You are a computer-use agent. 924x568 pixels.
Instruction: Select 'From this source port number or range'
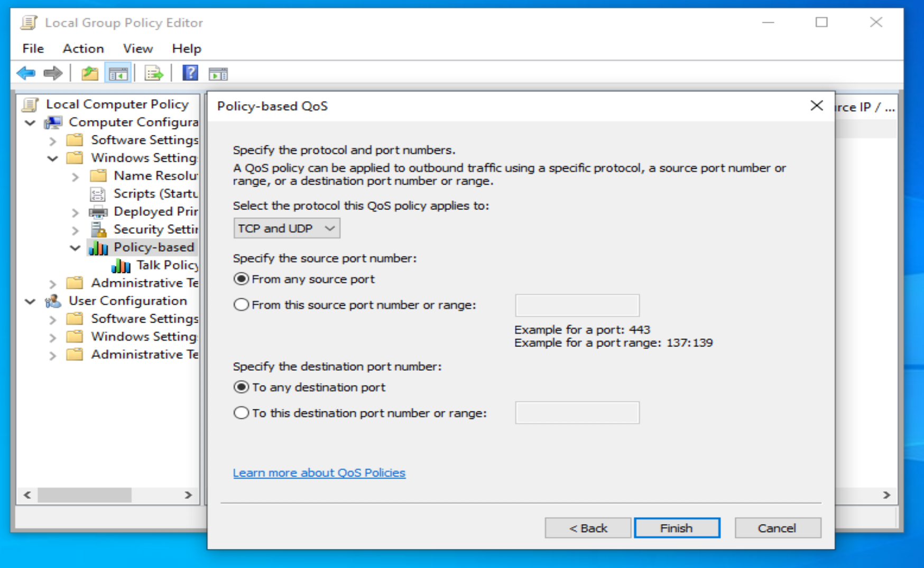(x=241, y=305)
